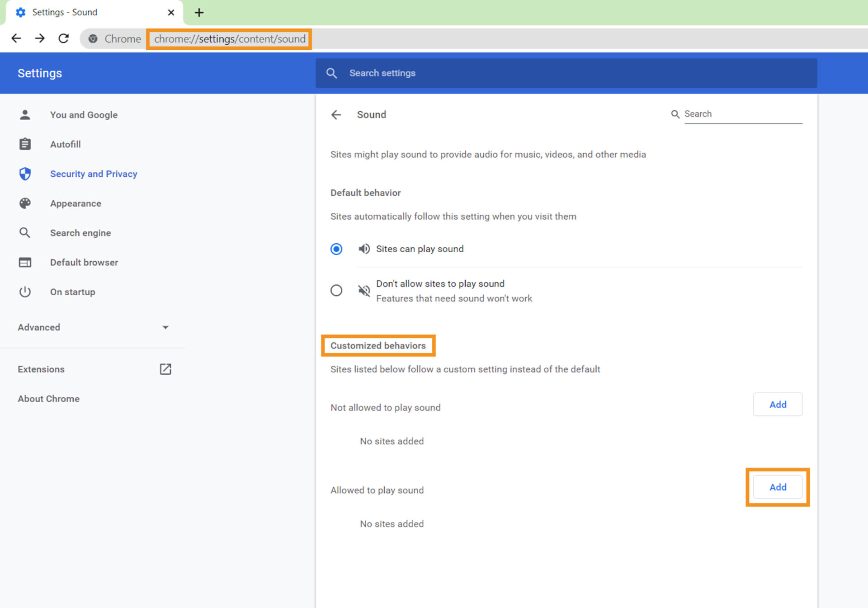Open a new browser tab
868x608 pixels.
pyautogui.click(x=199, y=12)
